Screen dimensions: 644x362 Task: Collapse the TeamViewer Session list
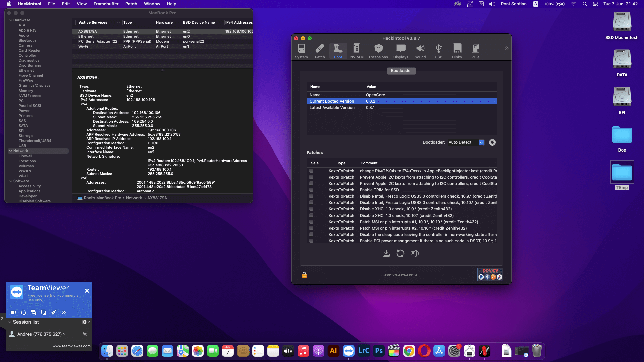click(x=10, y=322)
